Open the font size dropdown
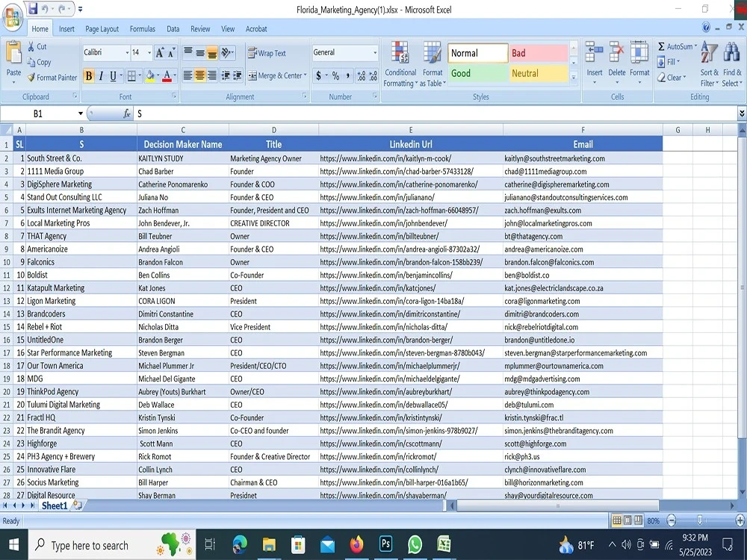Screen dimensions: 747x560 [149, 52]
